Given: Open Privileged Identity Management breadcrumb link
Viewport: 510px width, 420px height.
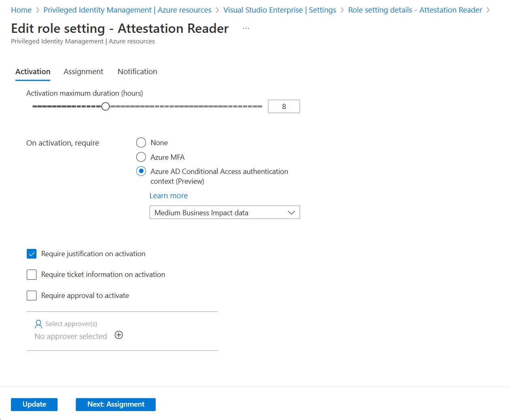Looking at the screenshot, I should [127, 10].
